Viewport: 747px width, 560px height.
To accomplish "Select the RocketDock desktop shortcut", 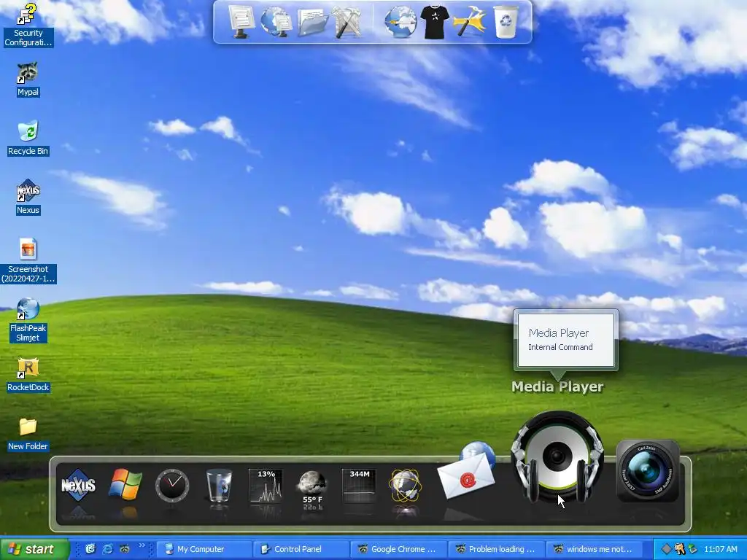I will [x=28, y=376].
